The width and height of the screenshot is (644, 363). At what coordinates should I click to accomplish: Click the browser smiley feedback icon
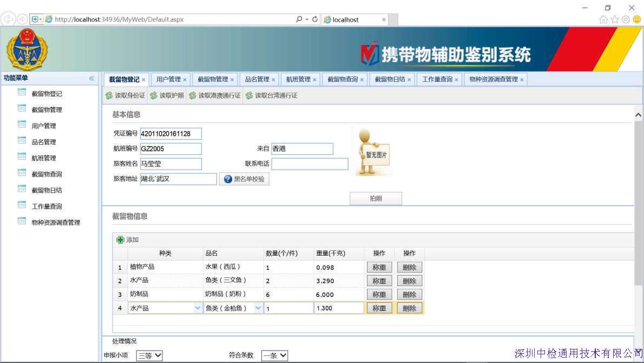[637, 20]
